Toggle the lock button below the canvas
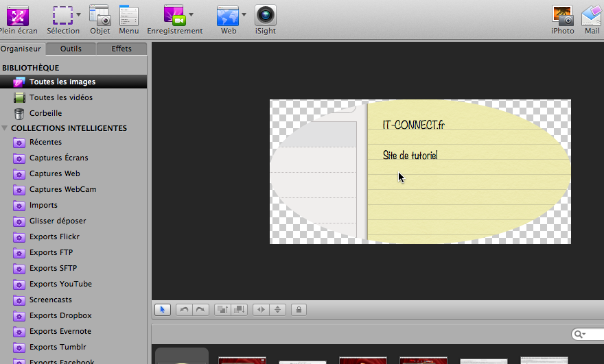Image resolution: width=604 pixels, height=364 pixels. tap(298, 310)
